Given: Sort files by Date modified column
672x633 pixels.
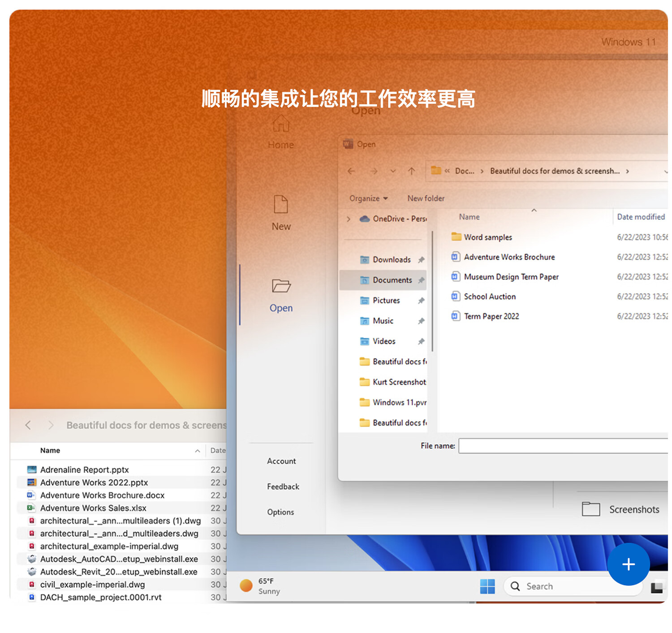Looking at the screenshot, I should pyautogui.click(x=641, y=217).
